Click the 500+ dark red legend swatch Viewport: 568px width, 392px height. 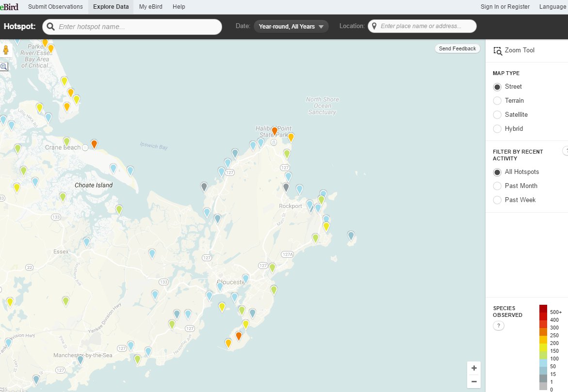(x=543, y=309)
